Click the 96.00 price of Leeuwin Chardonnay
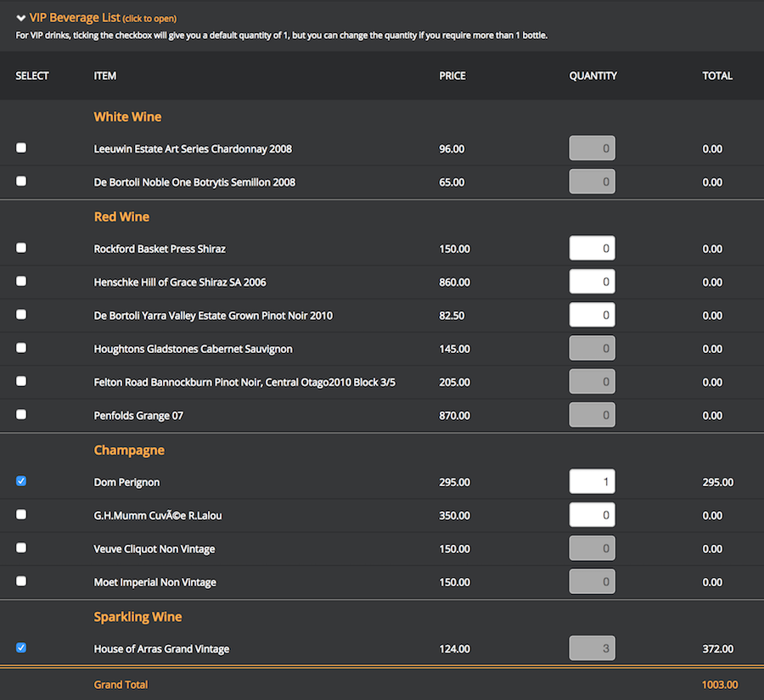Viewport: 764px width, 700px height. pos(452,149)
